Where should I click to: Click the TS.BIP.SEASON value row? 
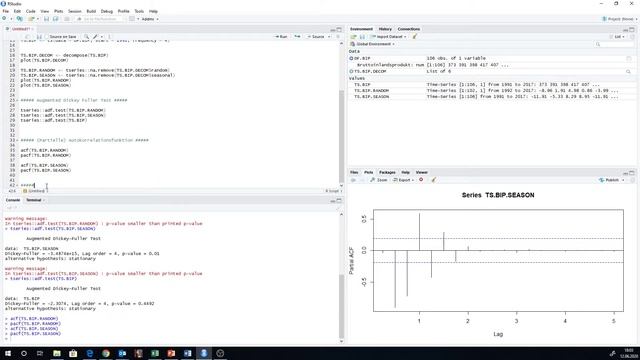(x=491, y=97)
